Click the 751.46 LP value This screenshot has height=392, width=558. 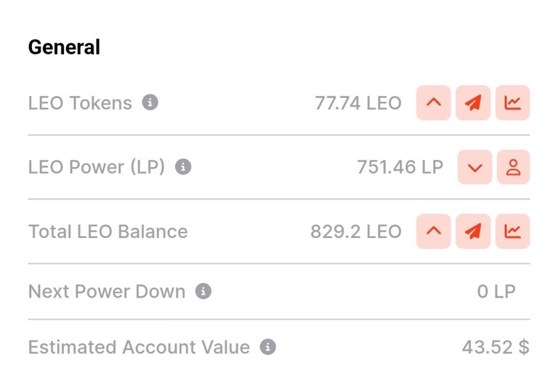(400, 167)
